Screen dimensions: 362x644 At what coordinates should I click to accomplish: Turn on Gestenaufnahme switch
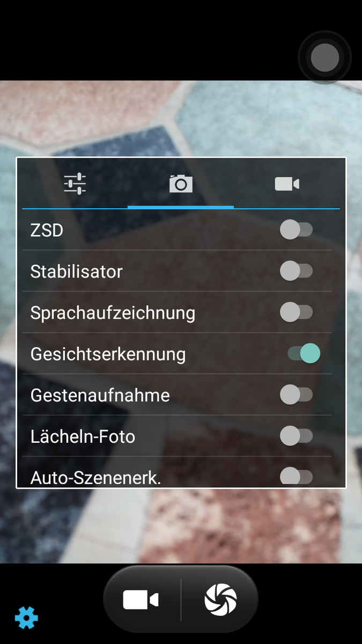pos(296,395)
